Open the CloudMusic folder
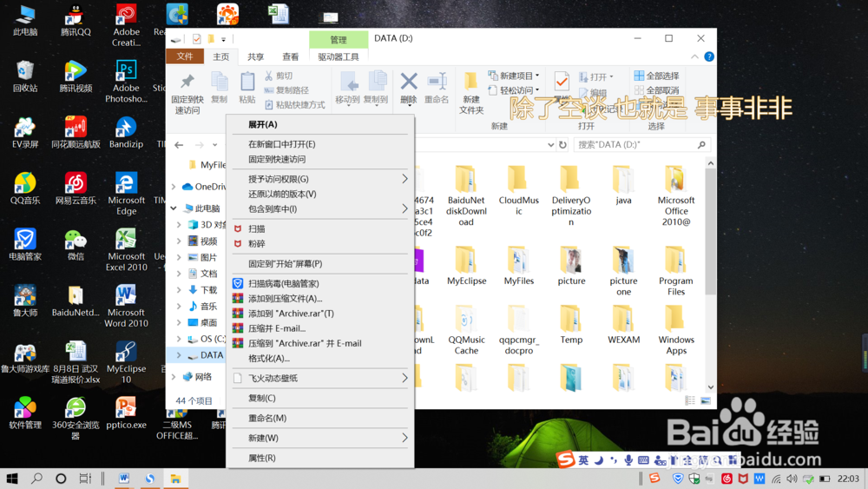This screenshot has height=489, width=868. [518, 190]
